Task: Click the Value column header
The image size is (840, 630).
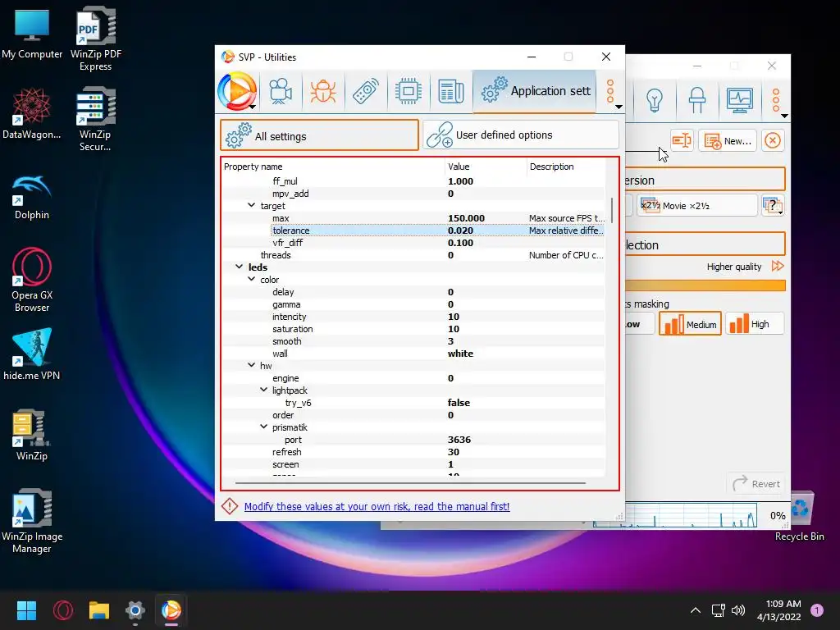Action: pos(486,167)
